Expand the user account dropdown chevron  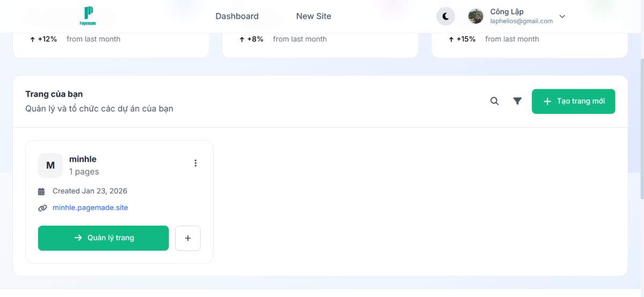pyautogui.click(x=562, y=16)
